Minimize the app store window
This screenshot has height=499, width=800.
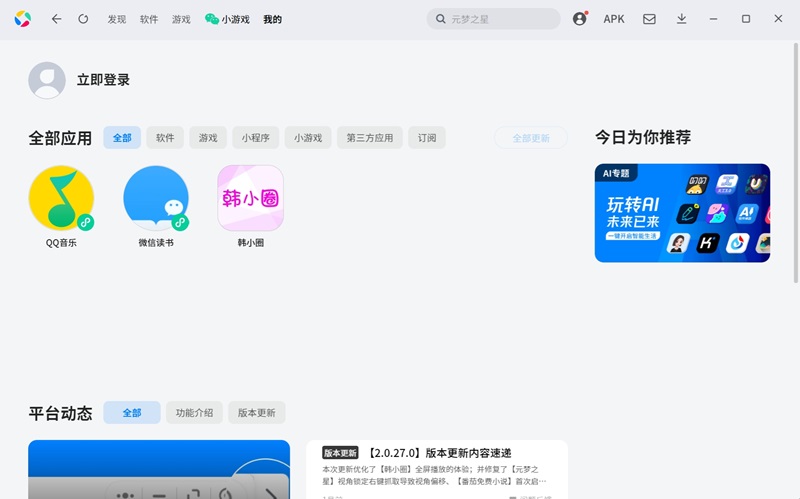(x=713, y=19)
